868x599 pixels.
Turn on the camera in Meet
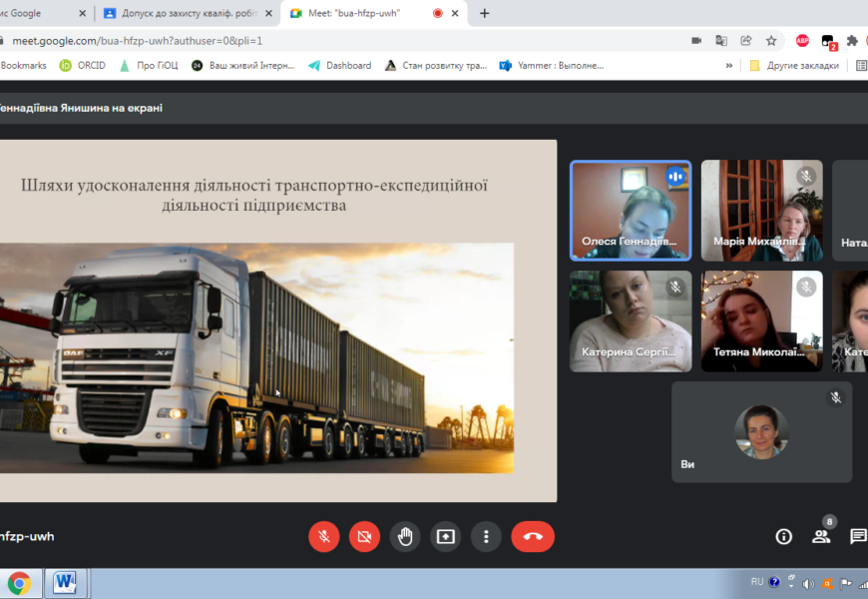364,536
